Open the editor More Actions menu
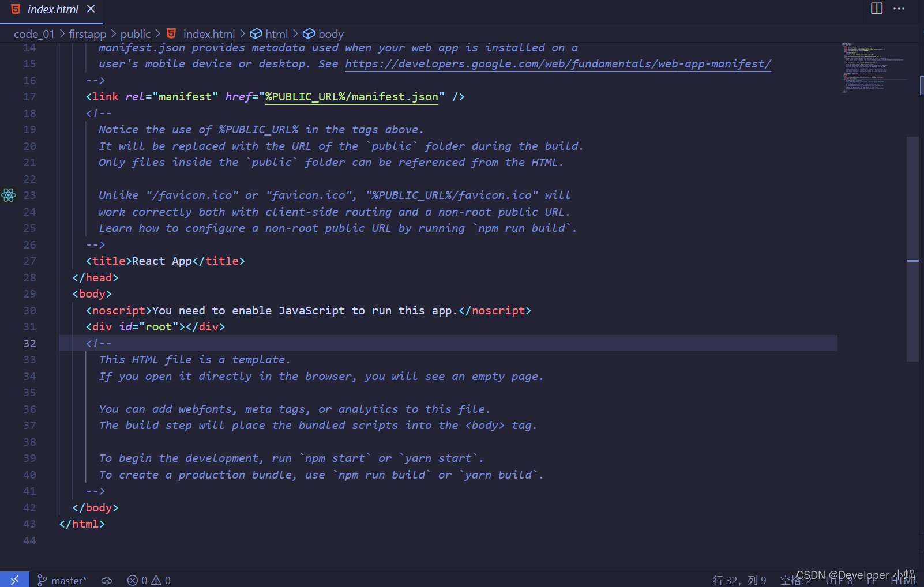Screen dimensions: 924x587 (899, 9)
